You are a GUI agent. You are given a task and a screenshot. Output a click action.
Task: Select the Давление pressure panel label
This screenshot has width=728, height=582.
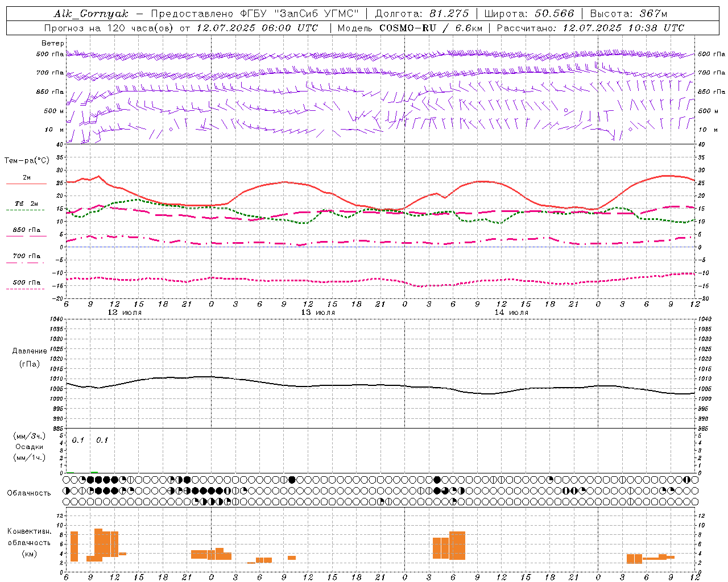click(x=30, y=351)
